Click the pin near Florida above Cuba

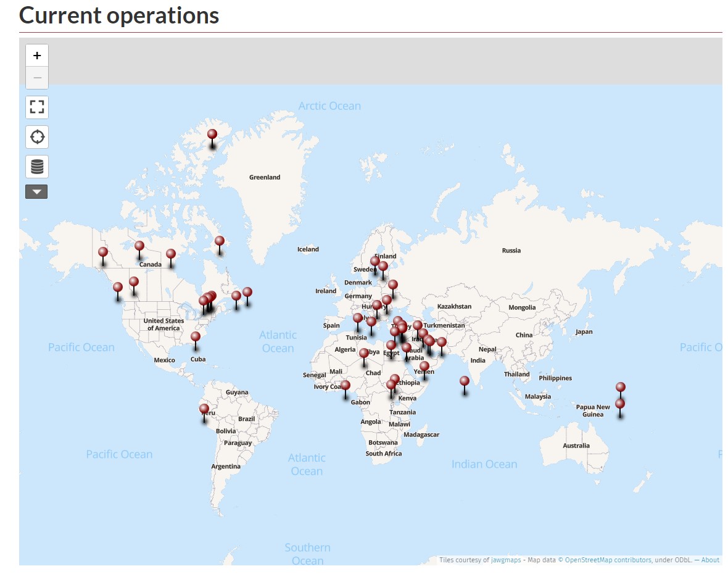click(x=196, y=337)
